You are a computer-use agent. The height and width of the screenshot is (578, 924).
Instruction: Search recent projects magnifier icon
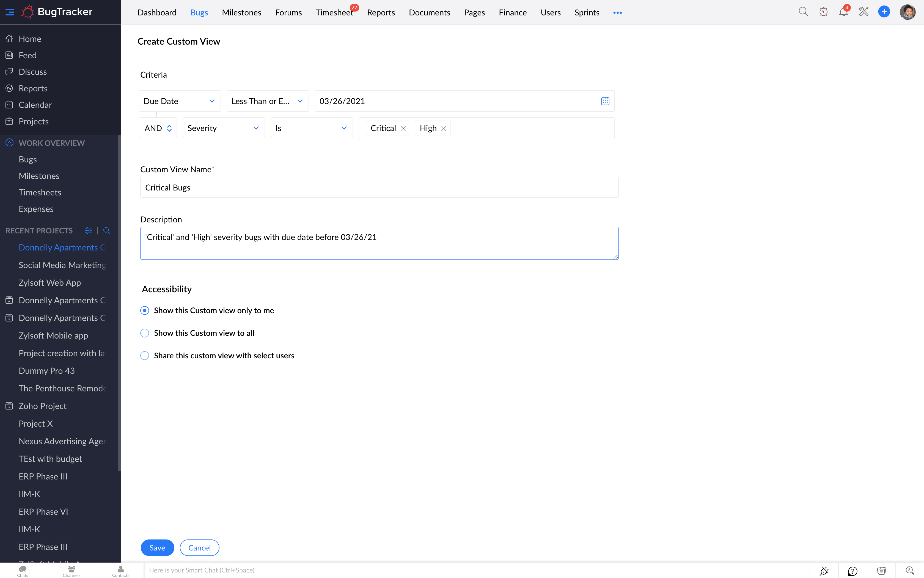pyautogui.click(x=106, y=231)
